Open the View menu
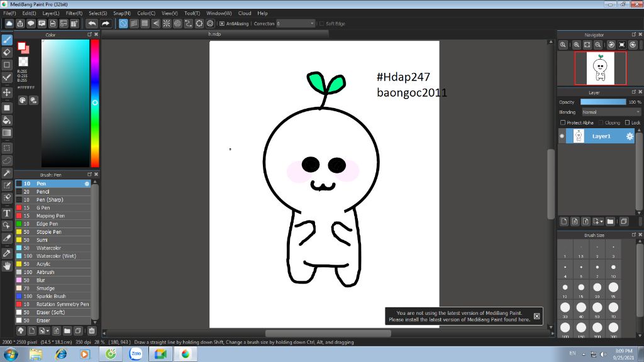Viewport: 644px width, 362px height. point(170,13)
